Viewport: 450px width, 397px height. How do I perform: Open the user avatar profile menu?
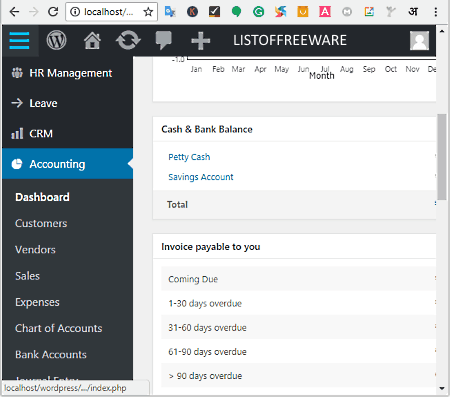(x=419, y=41)
